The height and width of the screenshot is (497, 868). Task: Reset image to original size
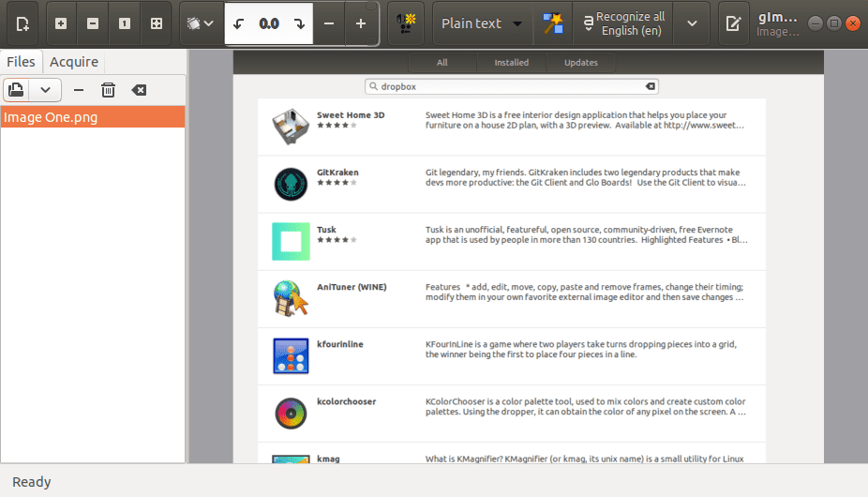[x=125, y=23]
